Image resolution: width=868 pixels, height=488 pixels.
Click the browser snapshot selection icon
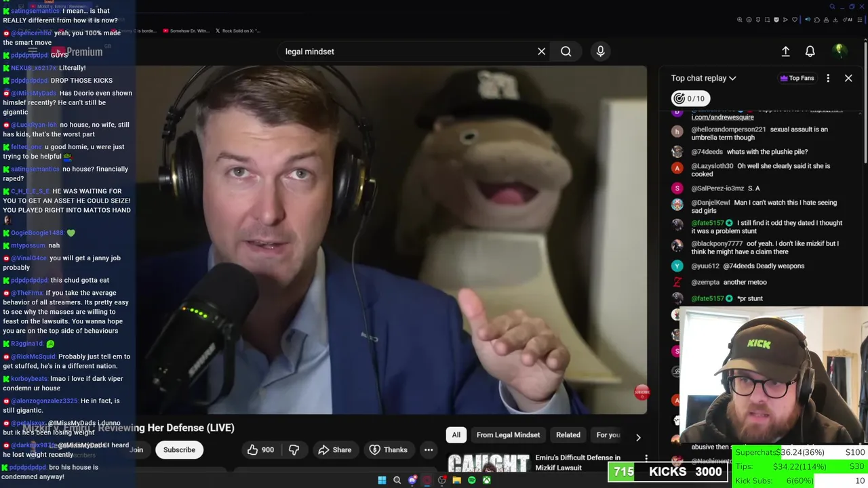(767, 20)
